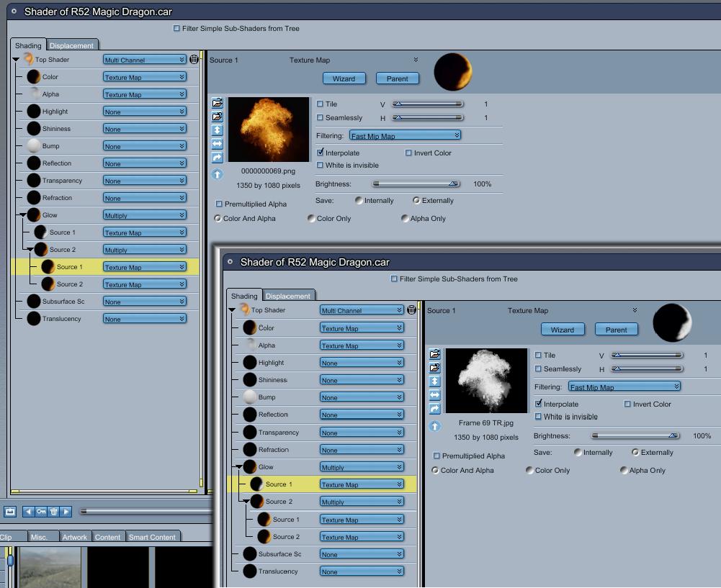This screenshot has height=588, width=721.
Task: Flip Frame 69 TR.jpg texture horizontally
Action: coord(434,395)
